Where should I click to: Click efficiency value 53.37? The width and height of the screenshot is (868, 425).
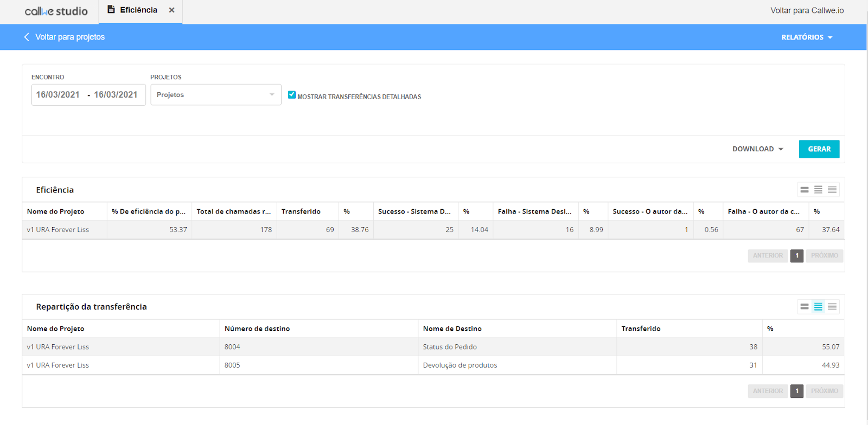point(178,230)
